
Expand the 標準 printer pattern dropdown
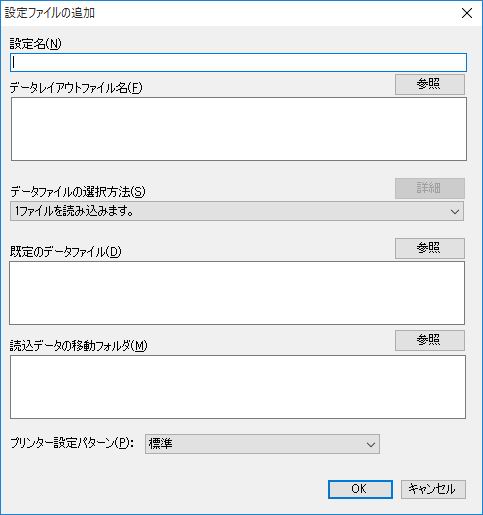262,444
